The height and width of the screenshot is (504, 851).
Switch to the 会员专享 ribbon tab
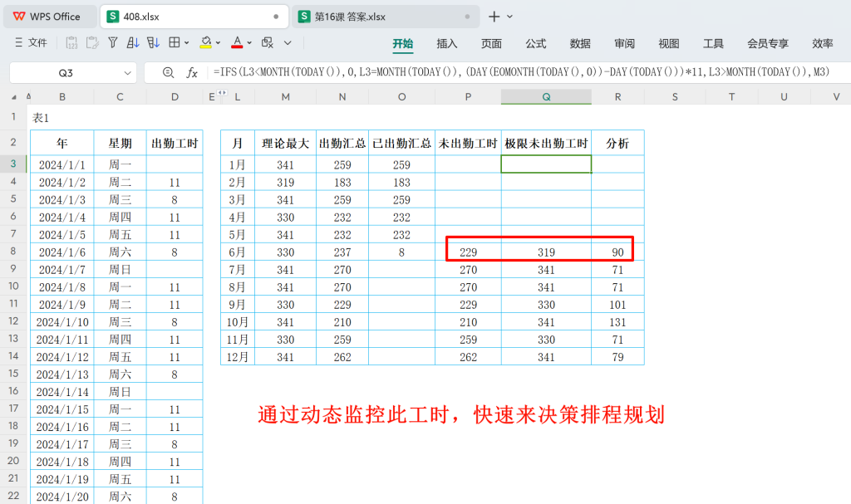(x=767, y=43)
